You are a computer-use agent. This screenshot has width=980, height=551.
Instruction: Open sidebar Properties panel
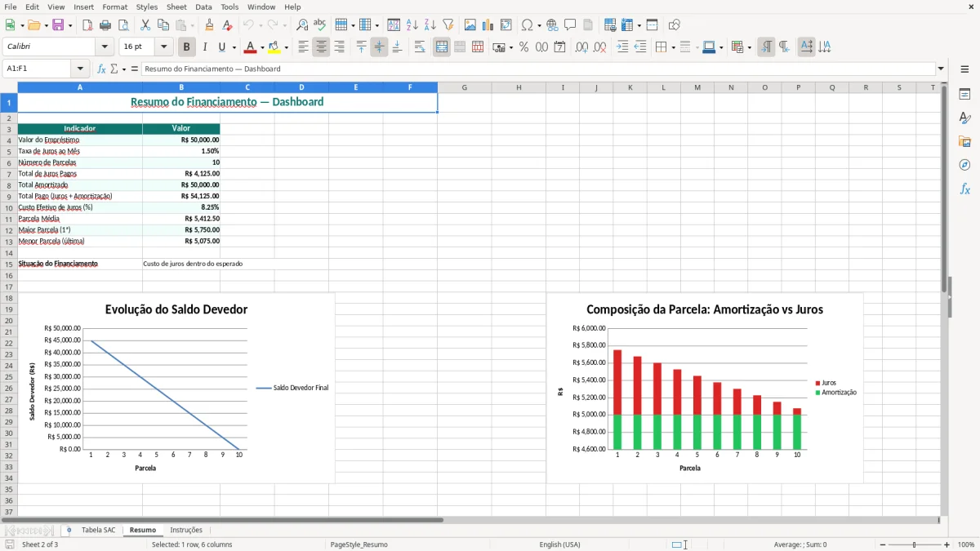(x=964, y=95)
